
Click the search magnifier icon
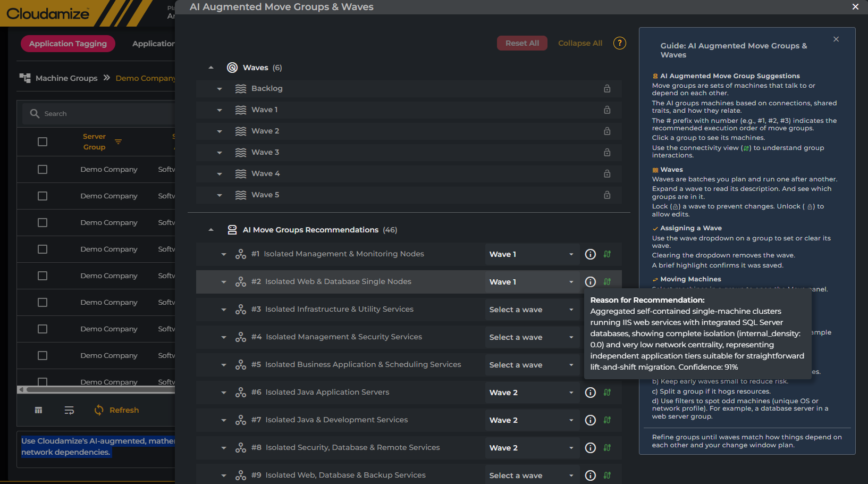[34, 113]
